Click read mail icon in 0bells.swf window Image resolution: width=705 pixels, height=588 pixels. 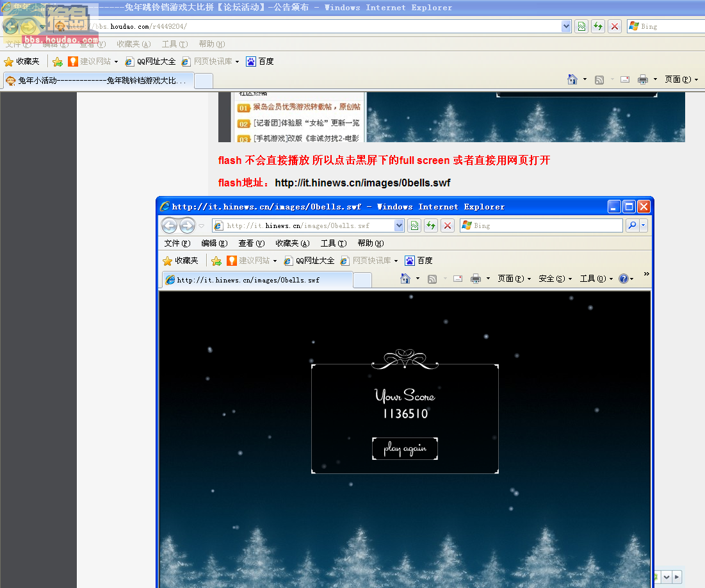tap(458, 279)
